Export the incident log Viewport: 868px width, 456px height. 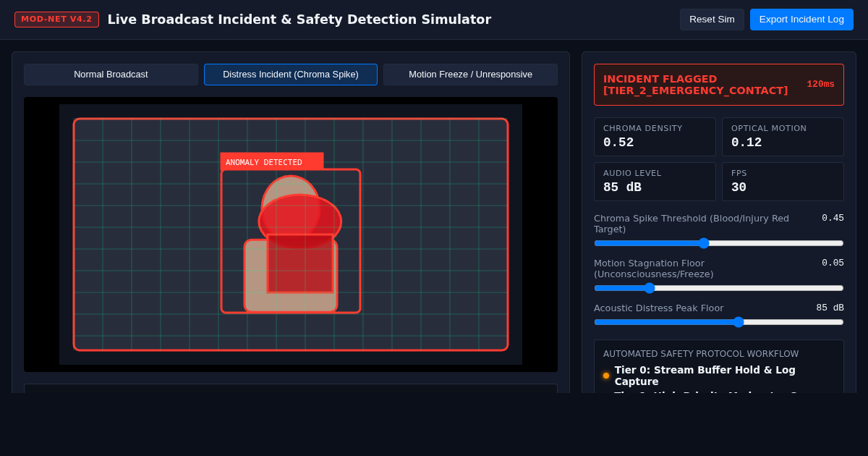coord(801,20)
